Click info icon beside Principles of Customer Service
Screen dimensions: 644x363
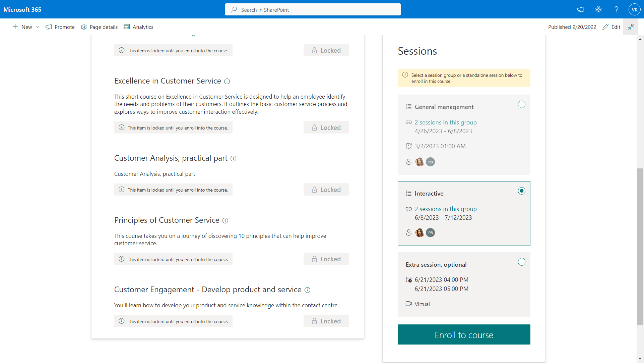click(x=225, y=220)
